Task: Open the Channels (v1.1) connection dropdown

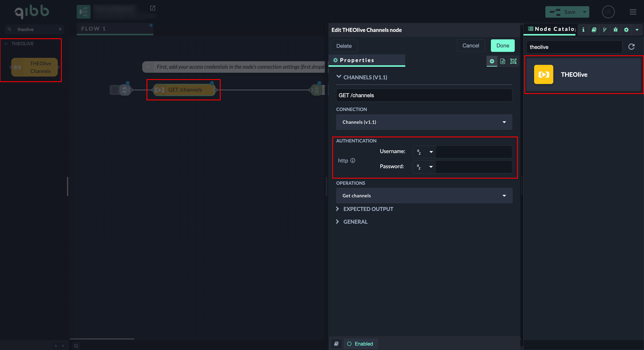Action: pos(424,122)
